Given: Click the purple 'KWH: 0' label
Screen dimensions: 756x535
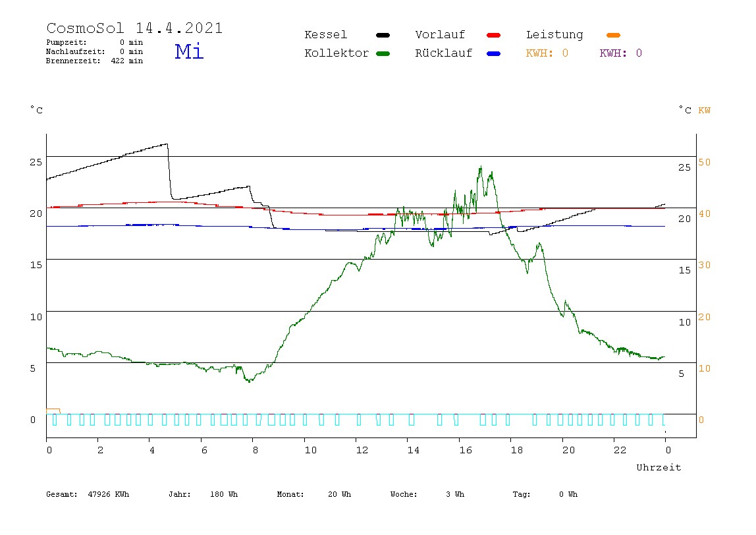Looking at the screenshot, I should (x=621, y=53).
